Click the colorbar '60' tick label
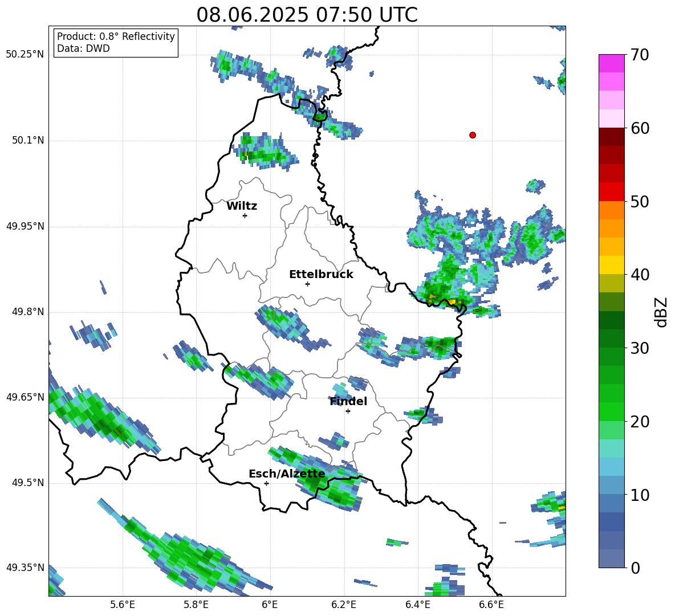The width and height of the screenshot is (675, 616). tap(640, 128)
